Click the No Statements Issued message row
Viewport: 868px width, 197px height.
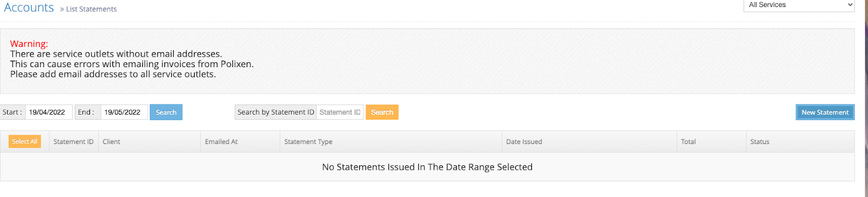427,167
